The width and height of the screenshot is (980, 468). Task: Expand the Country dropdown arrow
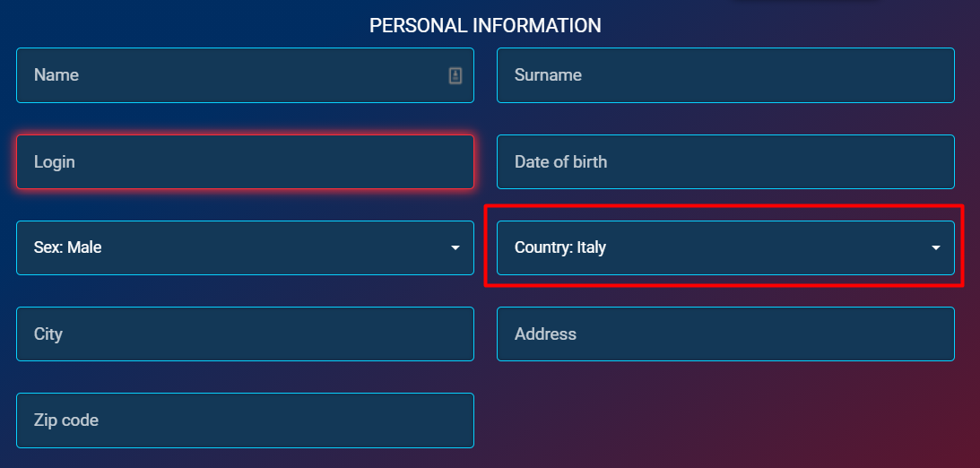(x=936, y=247)
